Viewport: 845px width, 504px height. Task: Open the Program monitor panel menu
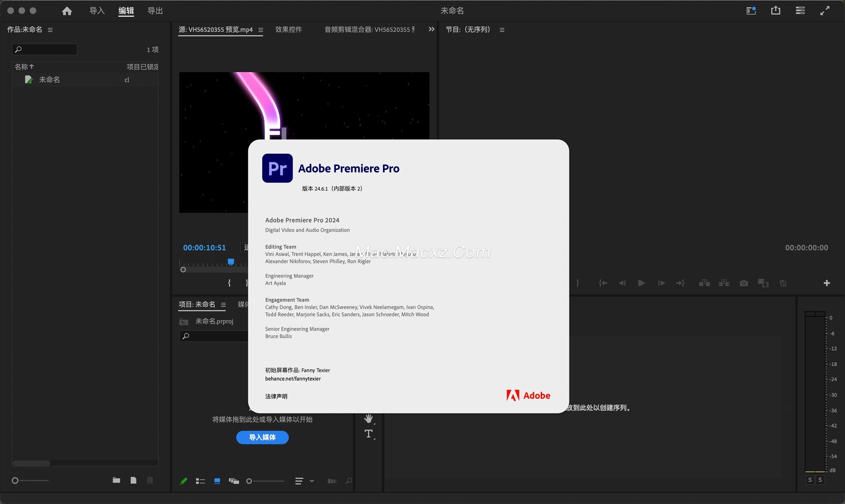[502, 30]
